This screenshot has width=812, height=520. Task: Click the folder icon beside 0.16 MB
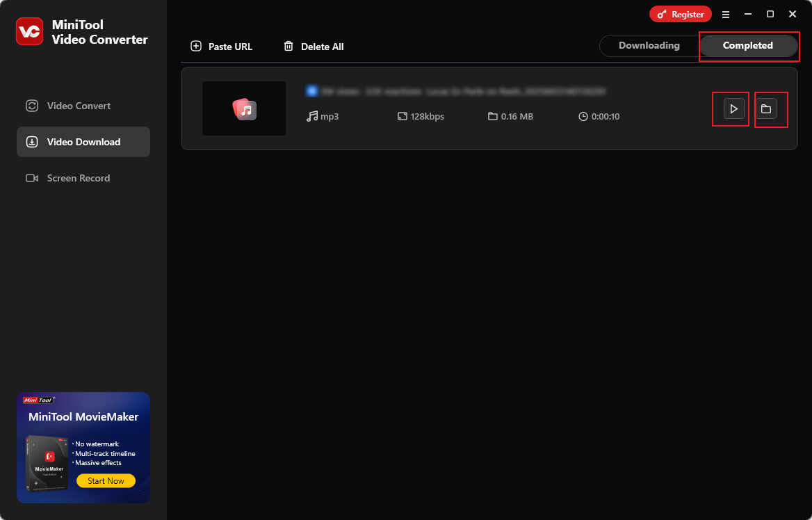[x=492, y=116]
